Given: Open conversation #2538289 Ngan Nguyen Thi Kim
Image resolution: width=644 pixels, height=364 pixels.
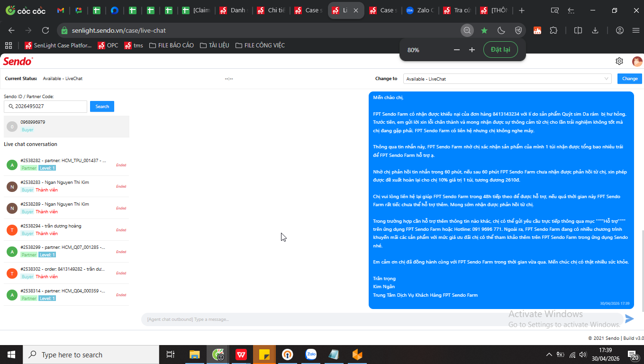Looking at the screenshot, I should point(66,208).
